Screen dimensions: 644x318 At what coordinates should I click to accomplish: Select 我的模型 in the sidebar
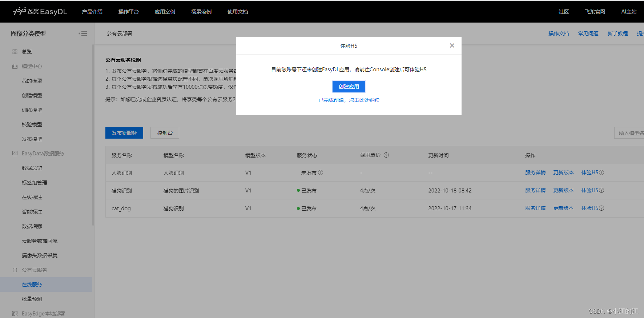[x=32, y=81]
